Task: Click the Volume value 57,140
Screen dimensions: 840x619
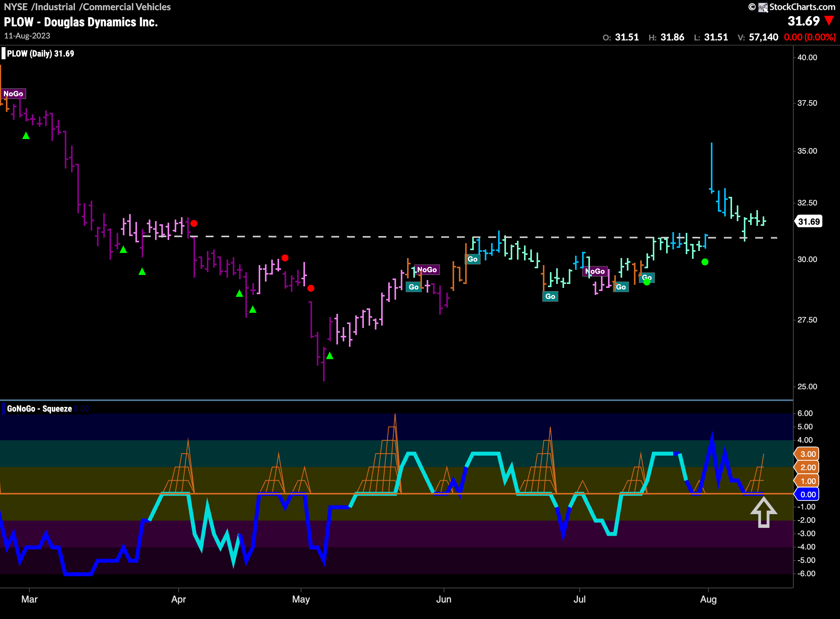Action: [763, 37]
